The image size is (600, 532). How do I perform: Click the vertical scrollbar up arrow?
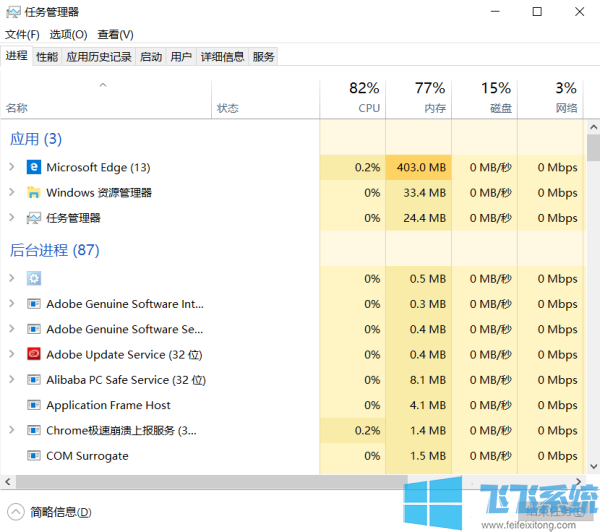tap(593, 127)
